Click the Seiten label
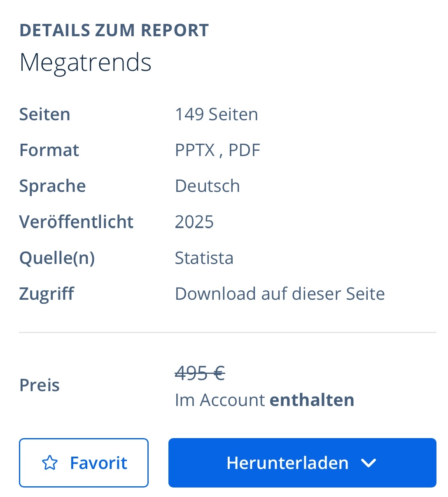This screenshot has width=448, height=497. click(x=44, y=114)
